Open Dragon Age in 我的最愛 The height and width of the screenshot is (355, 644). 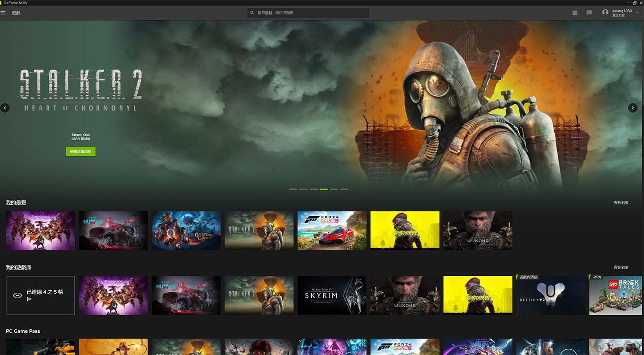coord(40,231)
